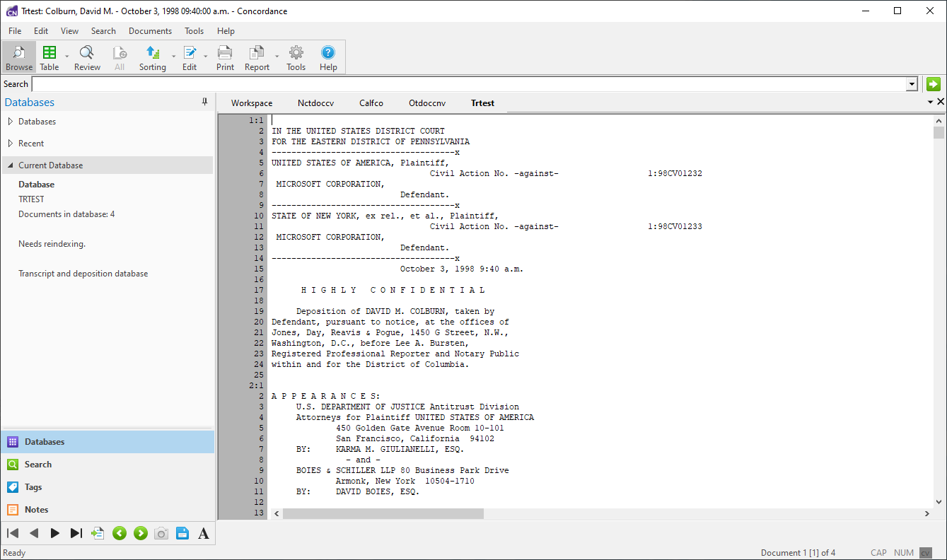Expand the Table button dropdown arrow
The height and width of the screenshot is (560, 947).
[x=67, y=57]
